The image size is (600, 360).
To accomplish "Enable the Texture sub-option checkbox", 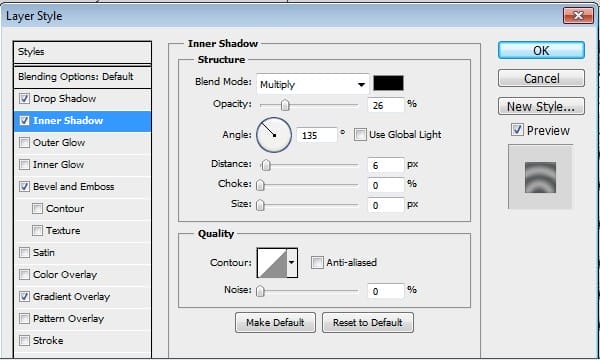I will pyautogui.click(x=37, y=231).
